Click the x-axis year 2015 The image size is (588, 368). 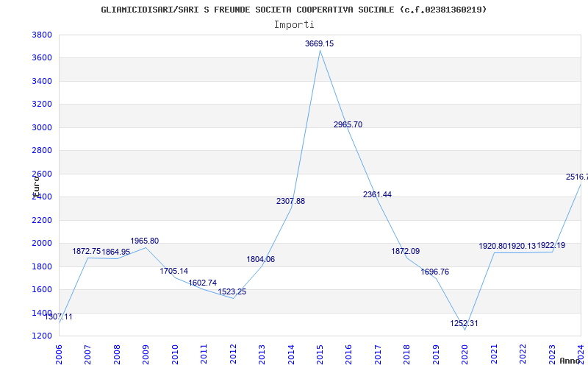tap(320, 355)
